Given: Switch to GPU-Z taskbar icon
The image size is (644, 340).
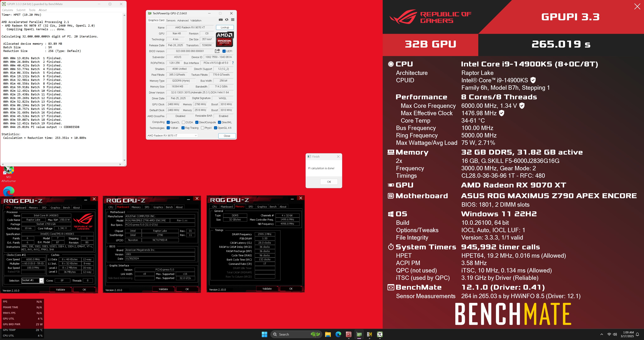Looking at the screenshot, I should [x=359, y=334].
